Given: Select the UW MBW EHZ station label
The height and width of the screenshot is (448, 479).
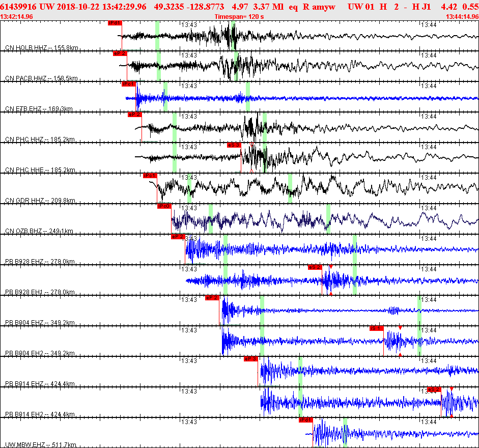Looking at the screenshot, I should (x=41, y=445).
